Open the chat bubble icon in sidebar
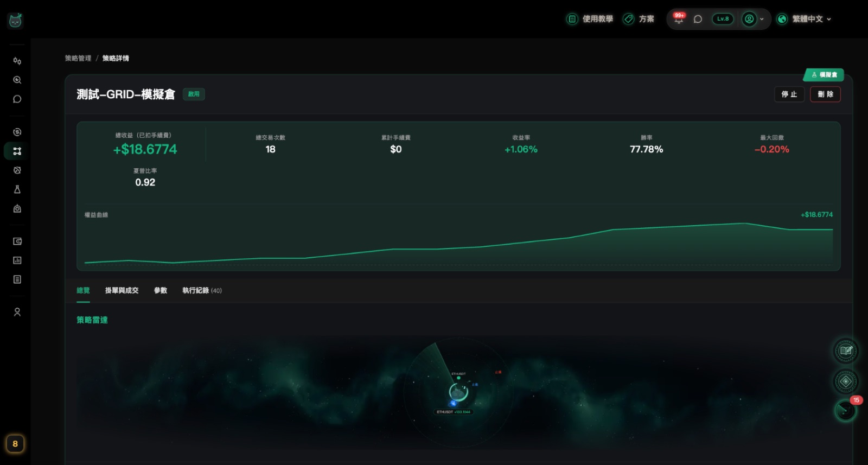 17,99
